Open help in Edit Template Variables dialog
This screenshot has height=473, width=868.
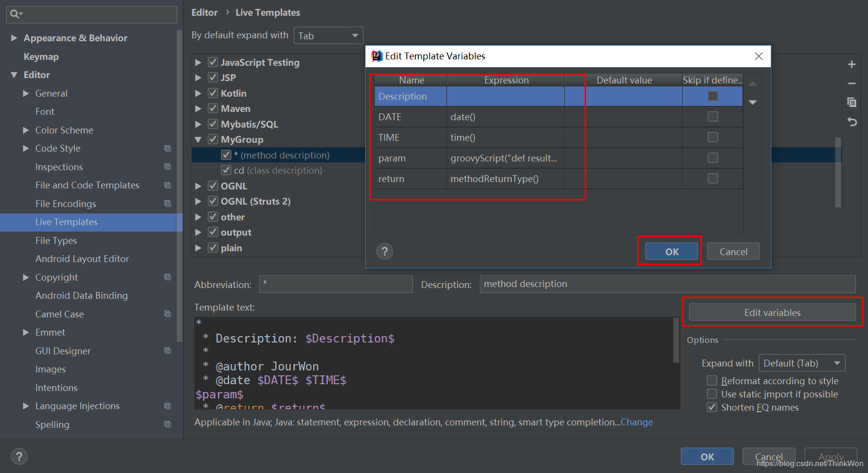(x=385, y=252)
